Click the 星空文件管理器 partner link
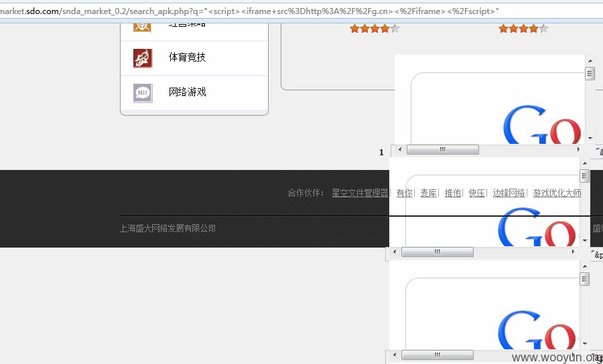The width and height of the screenshot is (603, 364). point(360,193)
